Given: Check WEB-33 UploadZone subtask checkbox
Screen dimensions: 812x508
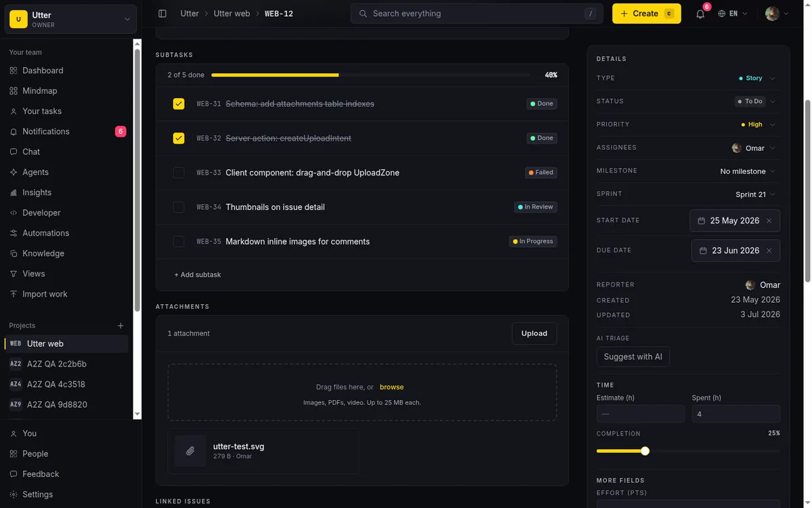Looking at the screenshot, I should tap(179, 173).
